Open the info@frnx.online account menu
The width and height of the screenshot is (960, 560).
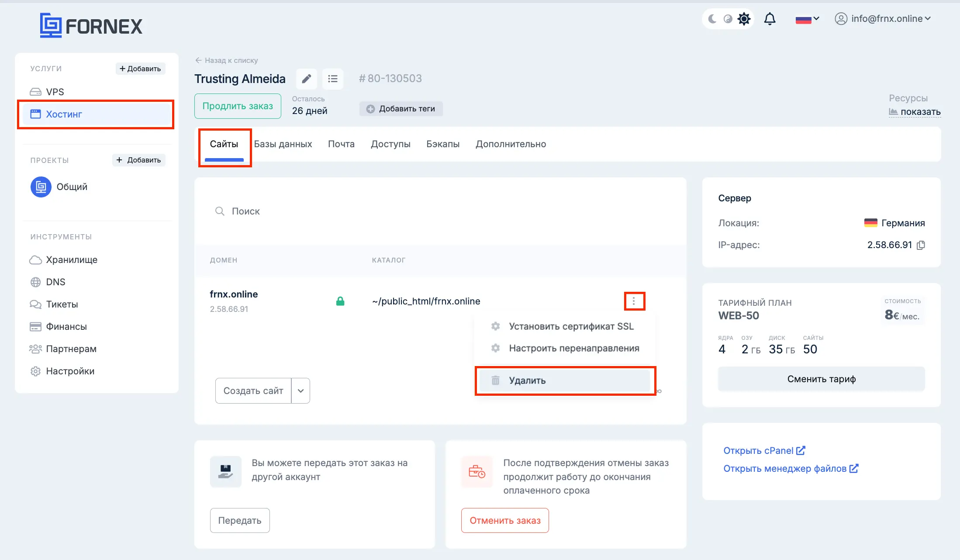coord(883,19)
